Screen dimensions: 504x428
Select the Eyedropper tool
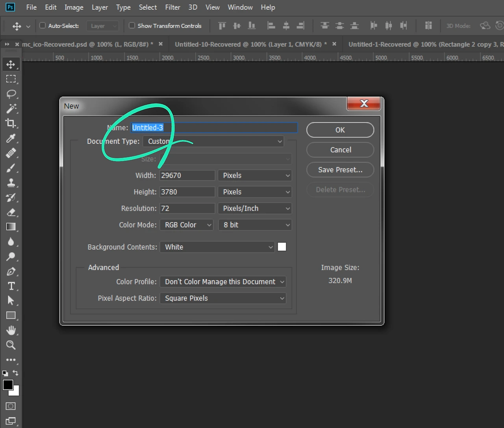[x=11, y=138]
